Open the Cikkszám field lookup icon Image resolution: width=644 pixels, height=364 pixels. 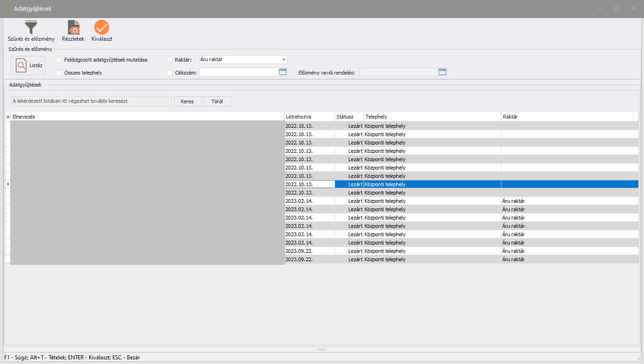[x=283, y=72]
